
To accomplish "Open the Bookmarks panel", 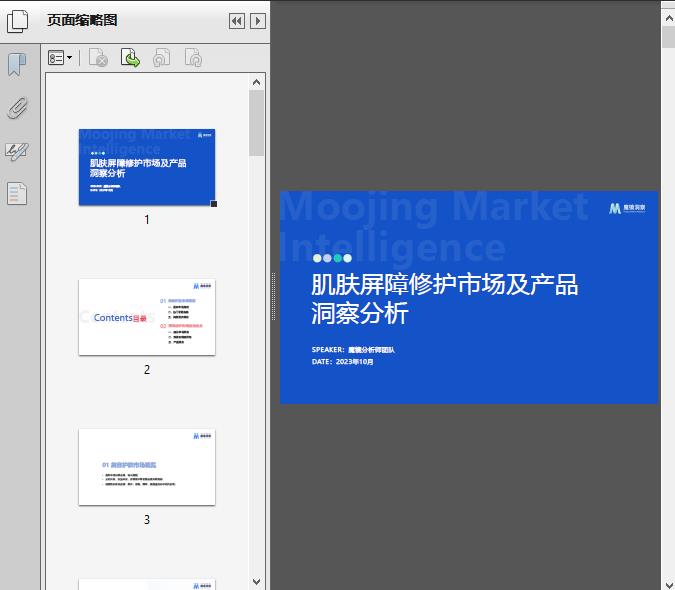I will click(17, 65).
